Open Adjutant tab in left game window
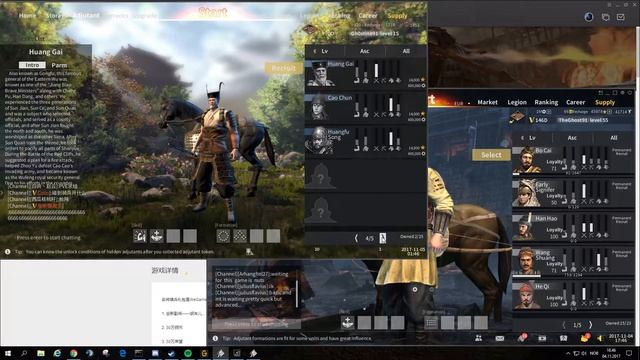Image resolution: width=640 pixels, height=360 pixels. tap(86, 16)
